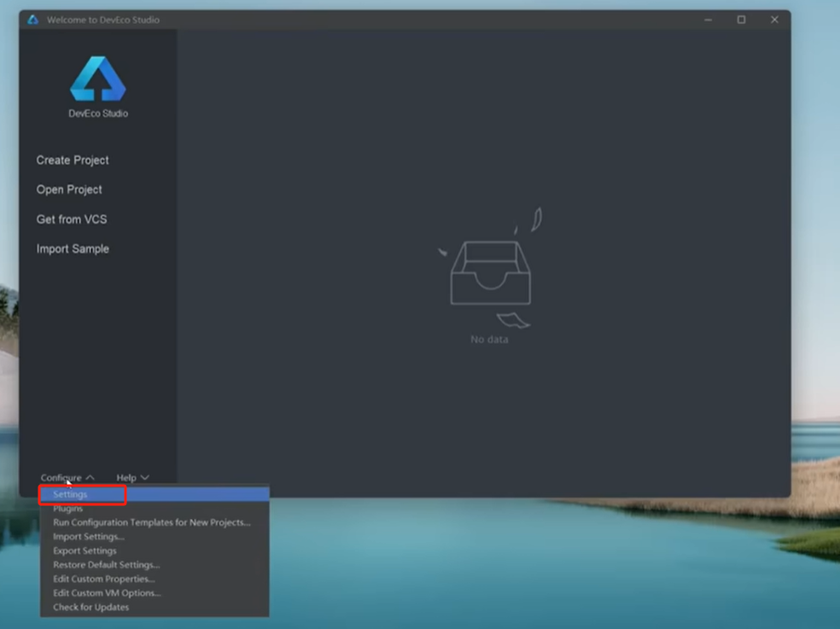The image size is (840, 629).
Task: Open Import Sample
Action: pyautogui.click(x=73, y=248)
